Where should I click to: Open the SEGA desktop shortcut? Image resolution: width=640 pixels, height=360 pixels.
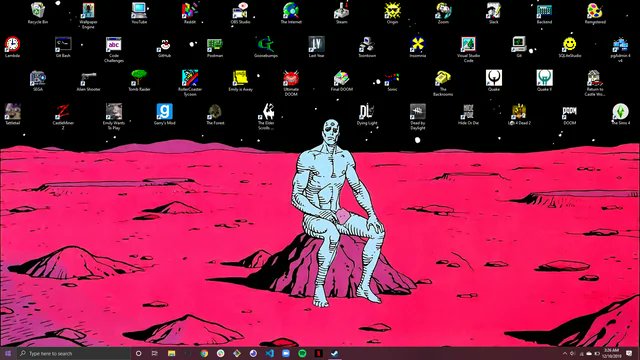coord(38,80)
